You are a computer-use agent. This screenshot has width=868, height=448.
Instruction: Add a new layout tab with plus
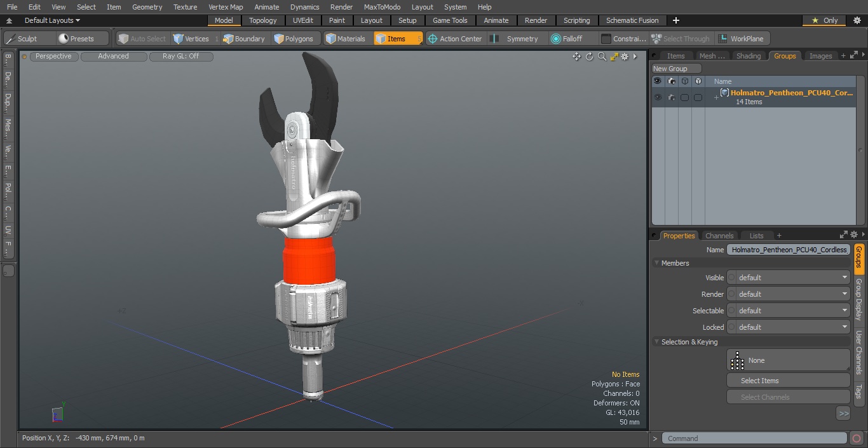pyautogui.click(x=675, y=20)
